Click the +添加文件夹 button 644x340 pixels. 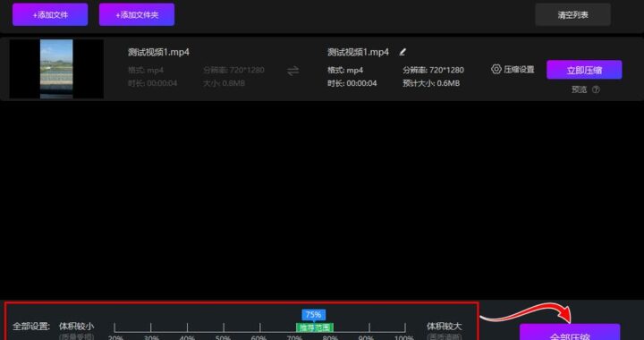tap(137, 15)
